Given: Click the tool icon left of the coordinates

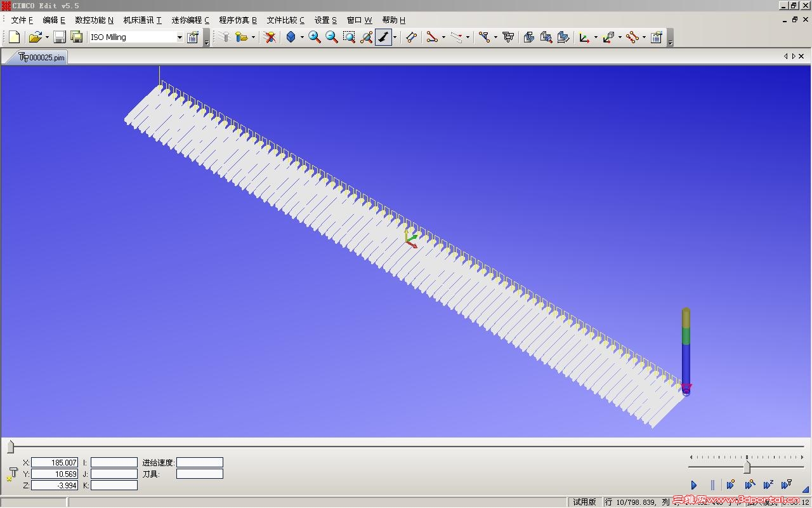Looking at the screenshot, I should [11, 474].
